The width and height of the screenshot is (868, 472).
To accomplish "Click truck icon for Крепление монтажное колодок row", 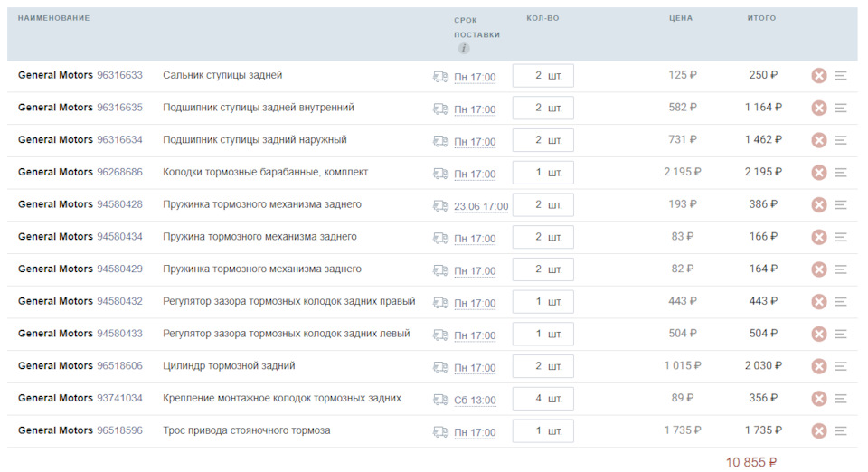I will pos(441,400).
